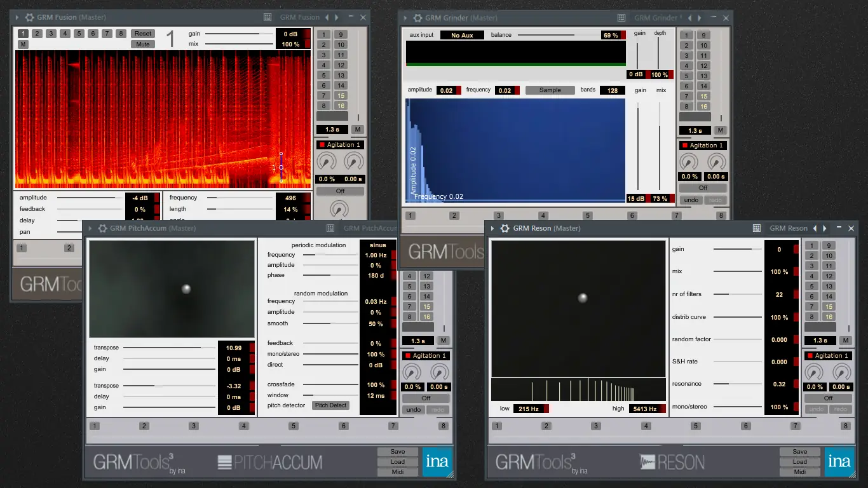Select previous preset arrow in GRM Reson

click(815, 228)
